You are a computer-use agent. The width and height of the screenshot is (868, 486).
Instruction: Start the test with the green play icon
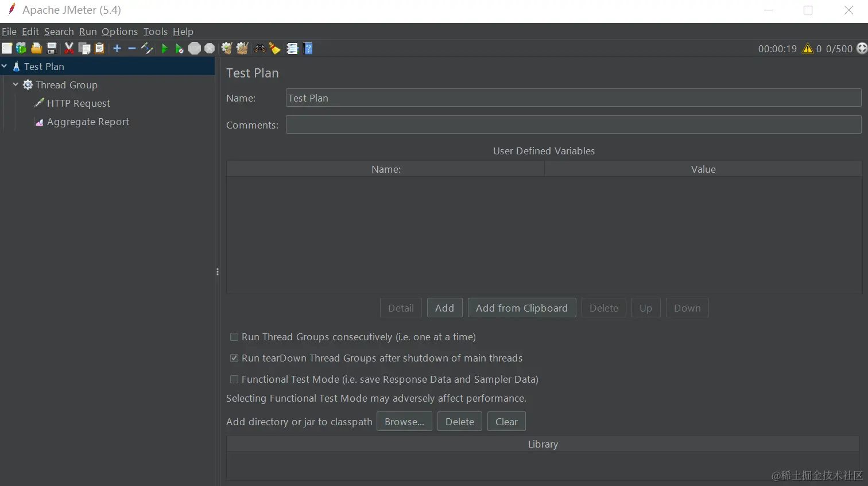point(165,49)
